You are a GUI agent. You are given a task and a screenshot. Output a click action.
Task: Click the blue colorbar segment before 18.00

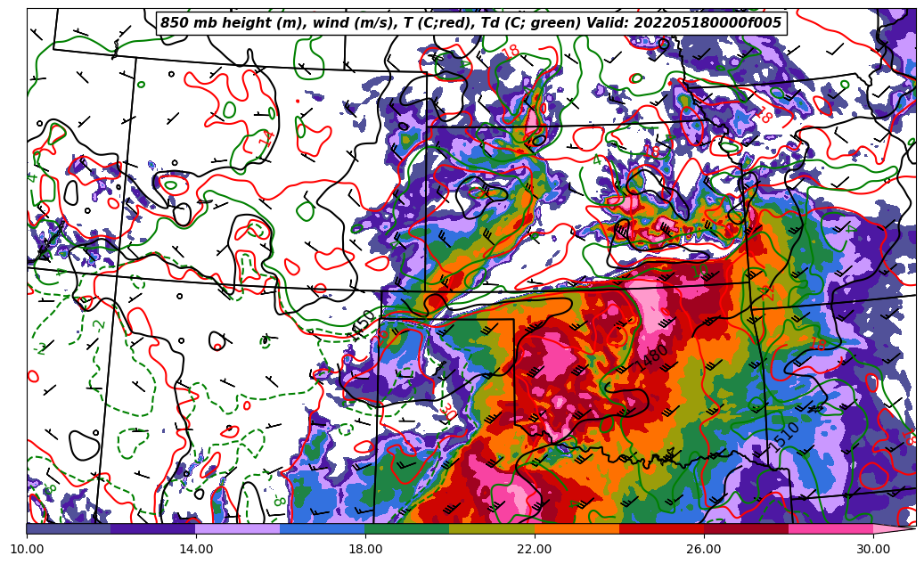coord(323,528)
